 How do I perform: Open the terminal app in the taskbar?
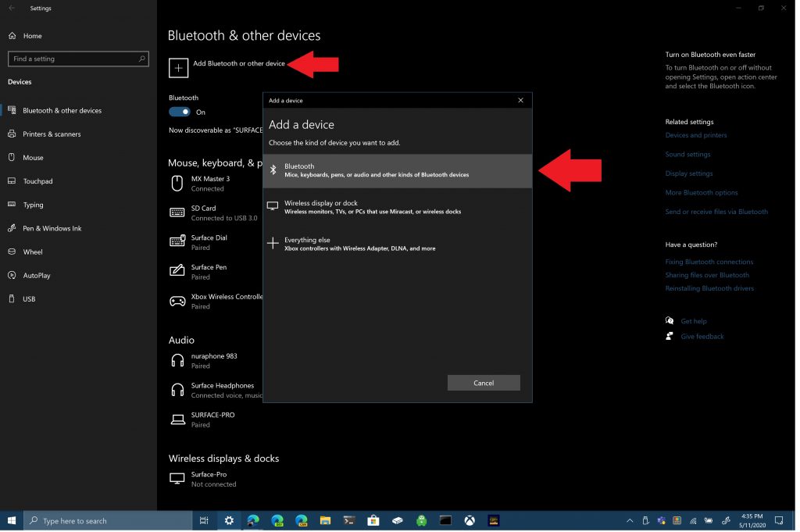click(351, 523)
